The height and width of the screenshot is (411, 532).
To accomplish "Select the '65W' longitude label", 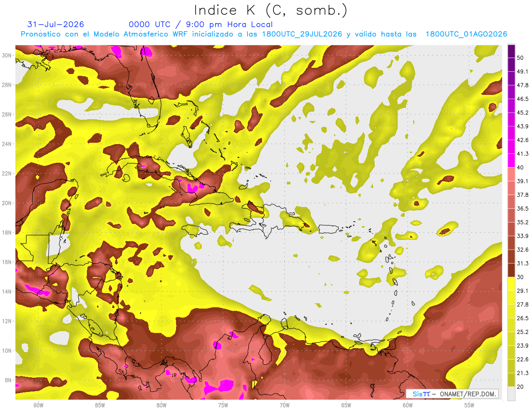I will [346, 406].
